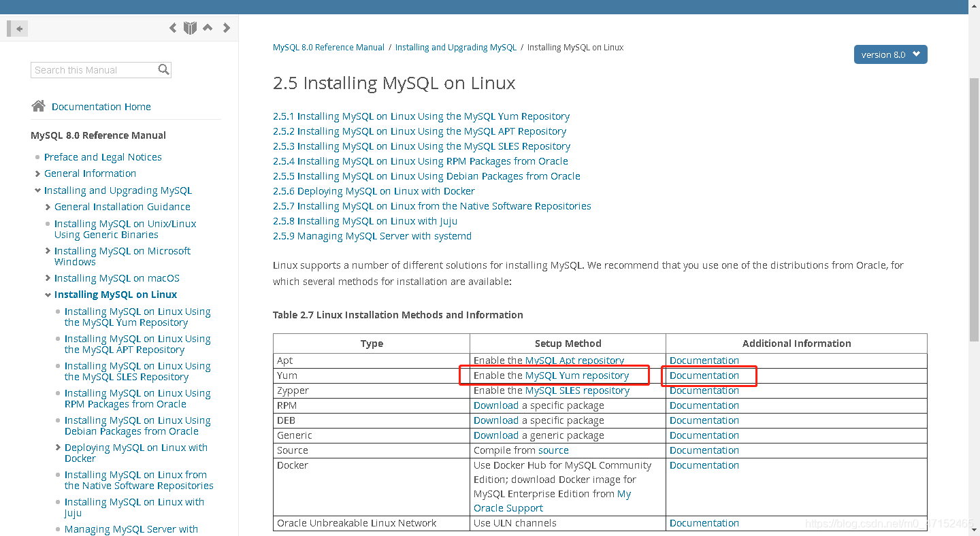Viewport: 980px width, 536px height.
Task: Click Download link in DEB row
Action: 496,420
